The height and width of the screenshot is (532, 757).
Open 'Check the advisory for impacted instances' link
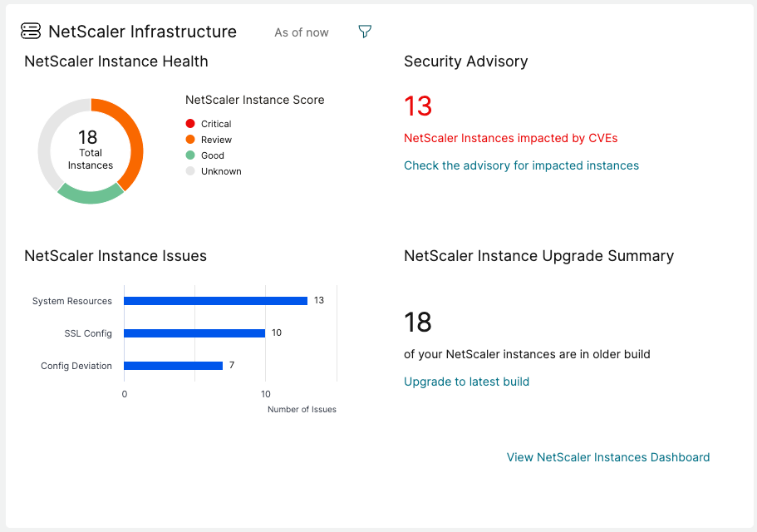(x=521, y=165)
